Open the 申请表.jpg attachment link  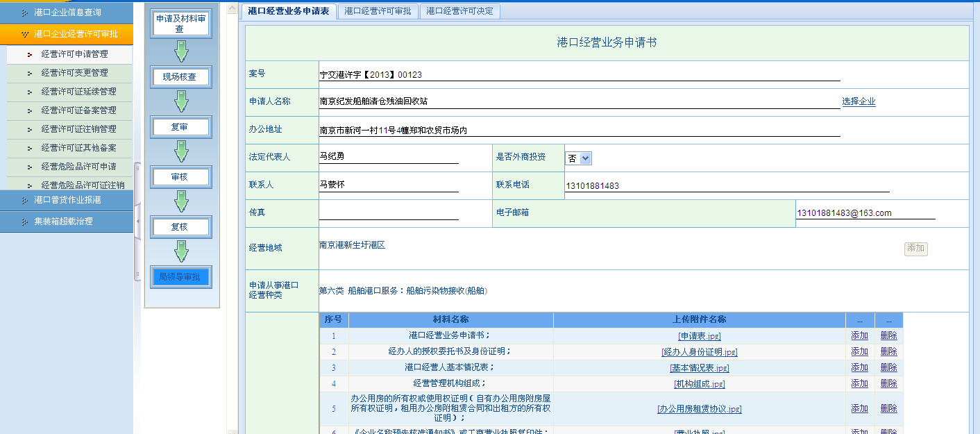tap(699, 336)
